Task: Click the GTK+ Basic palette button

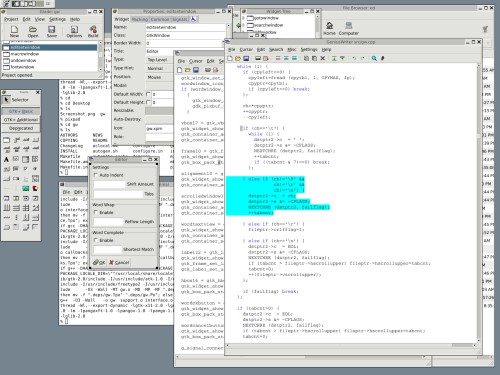Action: (21, 111)
